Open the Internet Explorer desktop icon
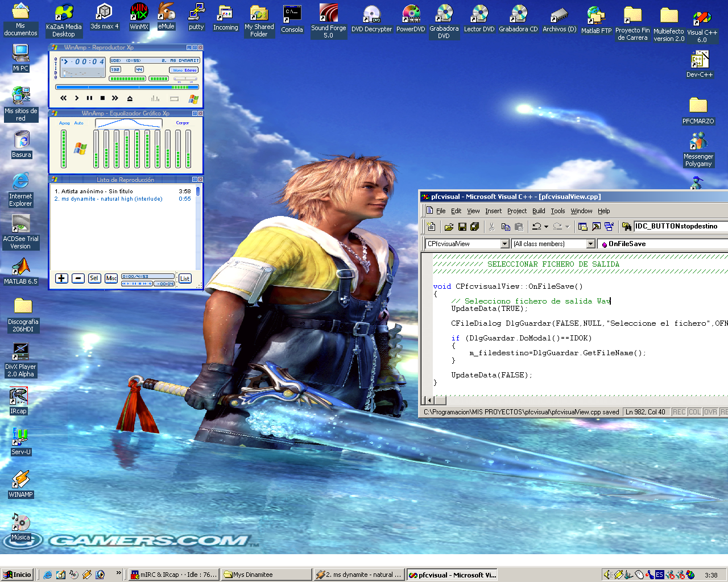Viewport: 728px width, 582px height. coord(20,189)
